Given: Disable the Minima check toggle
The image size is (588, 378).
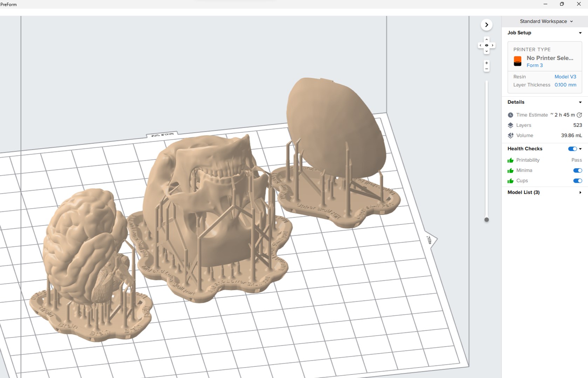Looking at the screenshot, I should (x=577, y=170).
